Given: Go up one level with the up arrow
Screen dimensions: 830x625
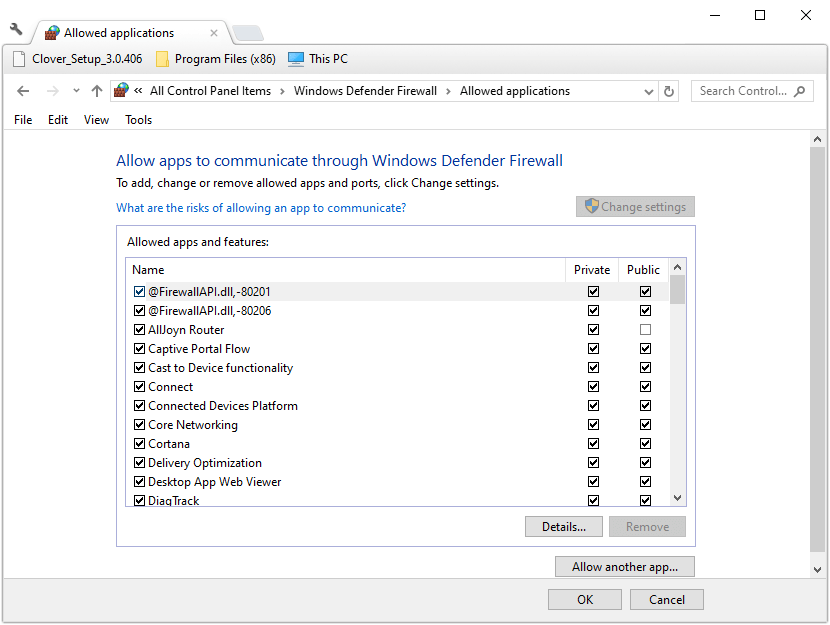Looking at the screenshot, I should [96, 90].
